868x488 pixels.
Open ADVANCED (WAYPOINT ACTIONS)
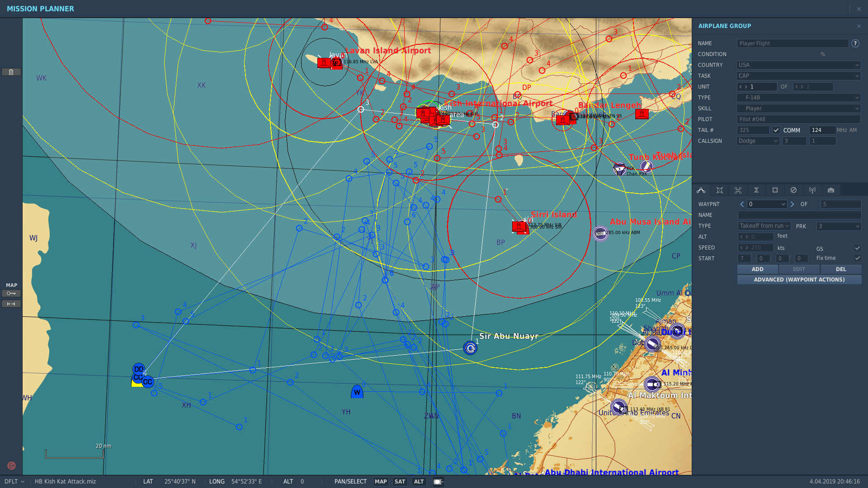[799, 280]
